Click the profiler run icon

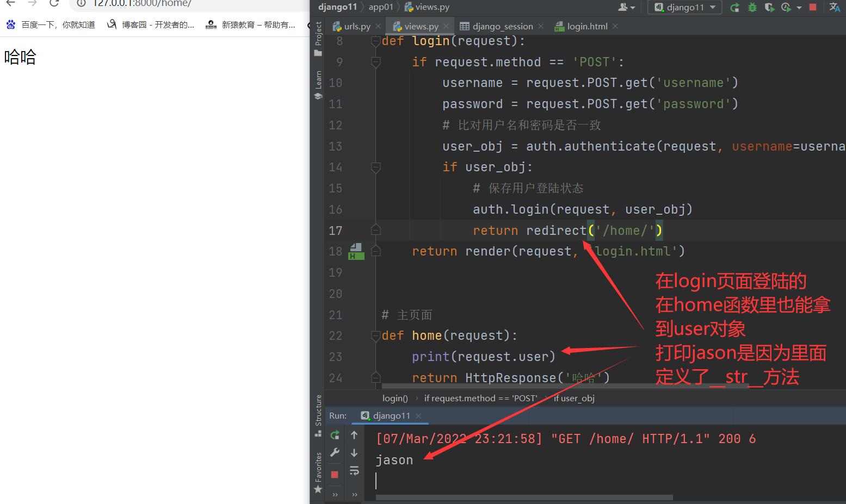coord(786,7)
